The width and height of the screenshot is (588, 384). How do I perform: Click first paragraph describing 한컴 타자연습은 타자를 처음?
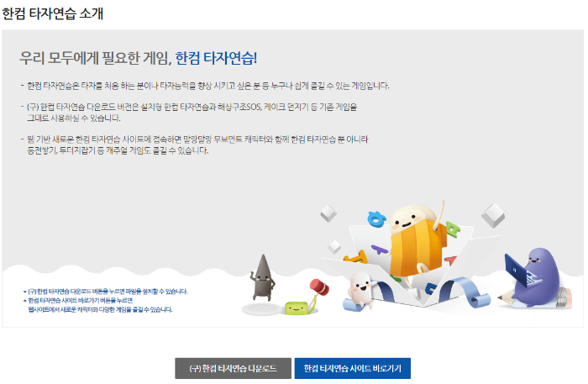205,86
